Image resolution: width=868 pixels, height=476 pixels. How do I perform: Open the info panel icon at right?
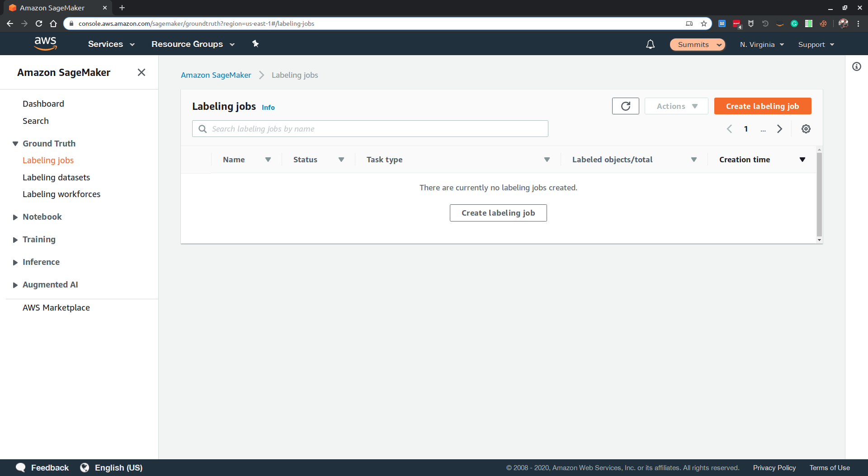click(856, 66)
